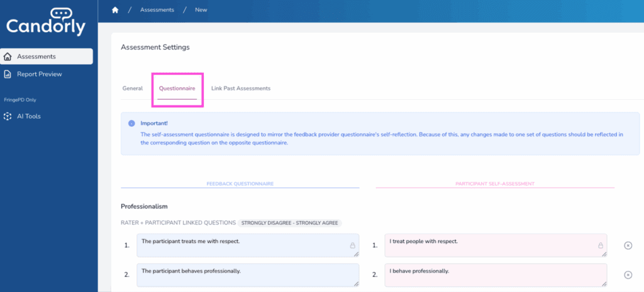Click lock icon on 'The participant treats me' field

click(x=352, y=246)
